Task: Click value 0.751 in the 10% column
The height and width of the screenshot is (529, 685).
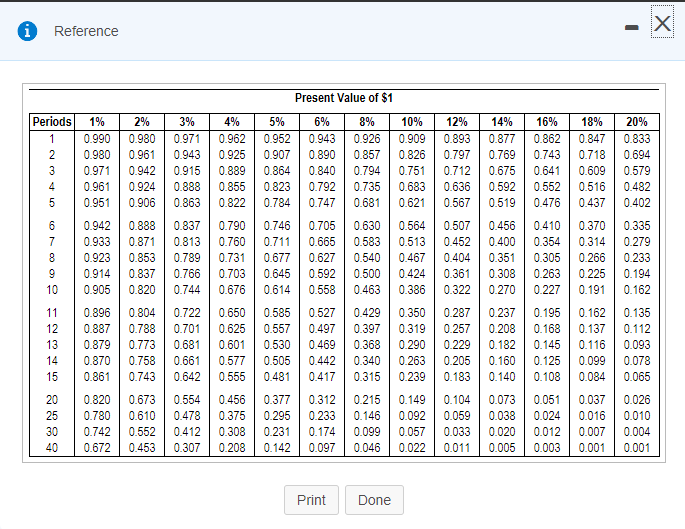Action: click(x=412, y=171)
